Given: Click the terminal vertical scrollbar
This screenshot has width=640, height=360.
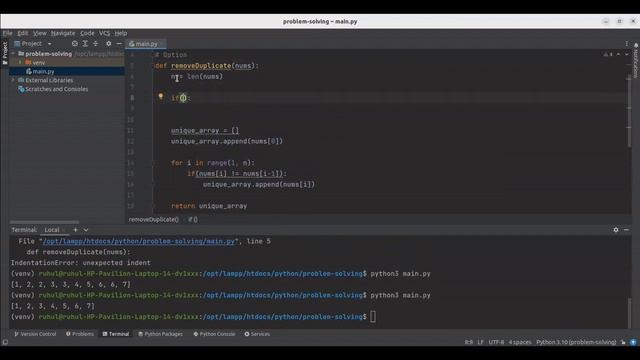Looking at the screenshot, I should tap(629, 312).
